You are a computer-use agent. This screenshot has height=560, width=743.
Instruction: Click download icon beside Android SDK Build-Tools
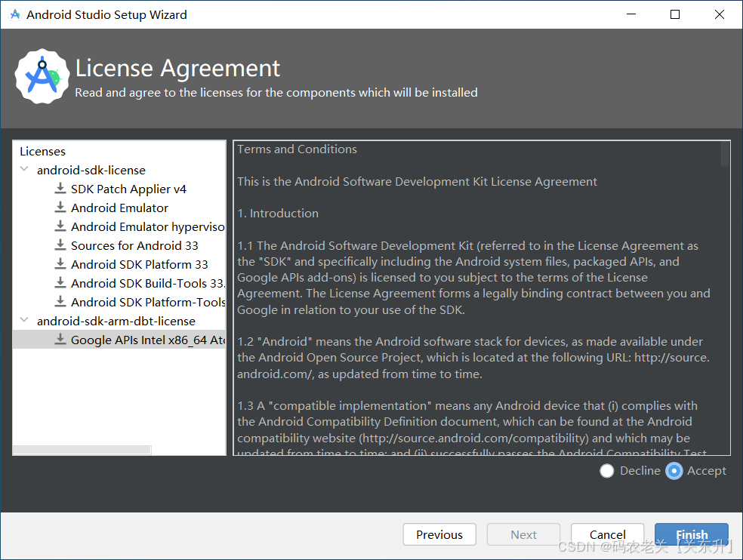(x=60, y=283)
